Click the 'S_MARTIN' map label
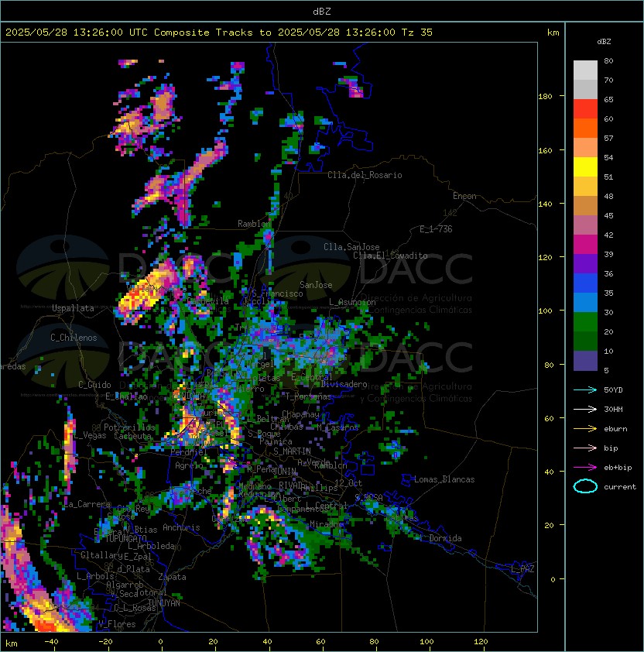This screenshot has width=644, height=652. click(293, 451)
